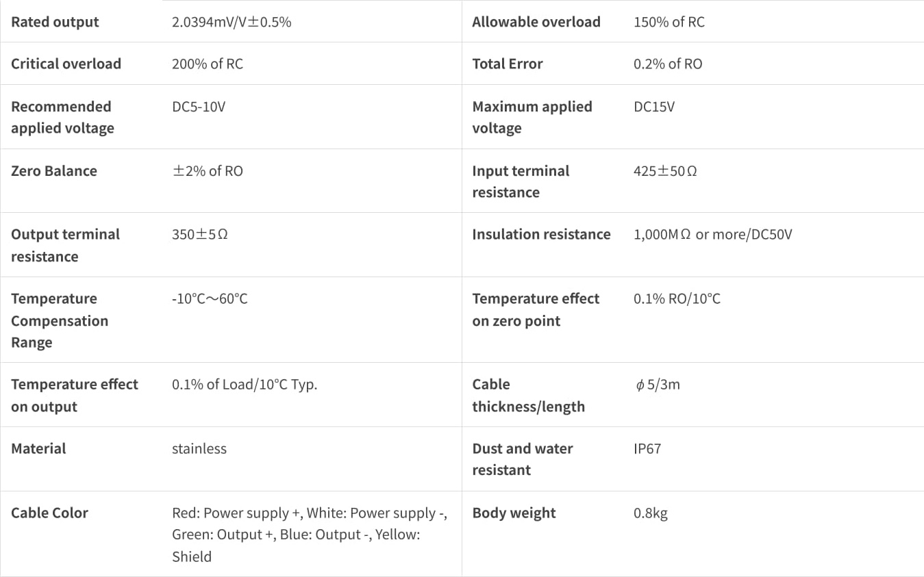Click the 1,000MΩ or more/DC50V value
This screenshot has height=577, width=924.
click(713, 235)
